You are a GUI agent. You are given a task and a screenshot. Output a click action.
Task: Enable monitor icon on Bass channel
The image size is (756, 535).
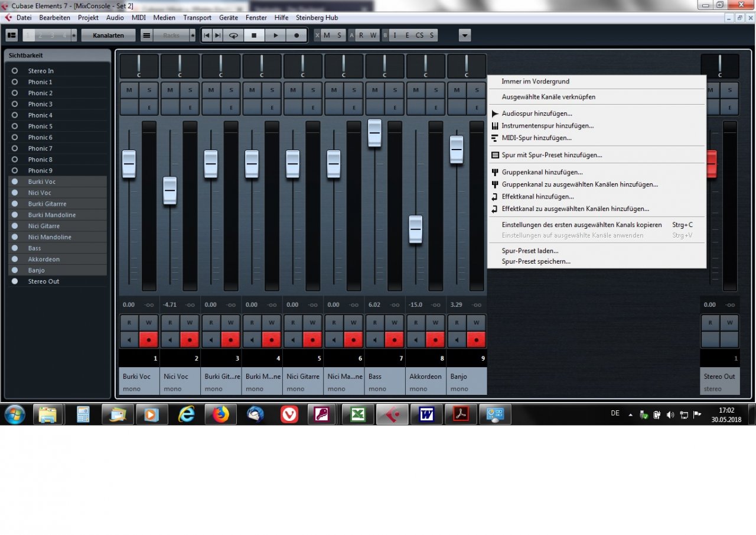click(375, 339)
